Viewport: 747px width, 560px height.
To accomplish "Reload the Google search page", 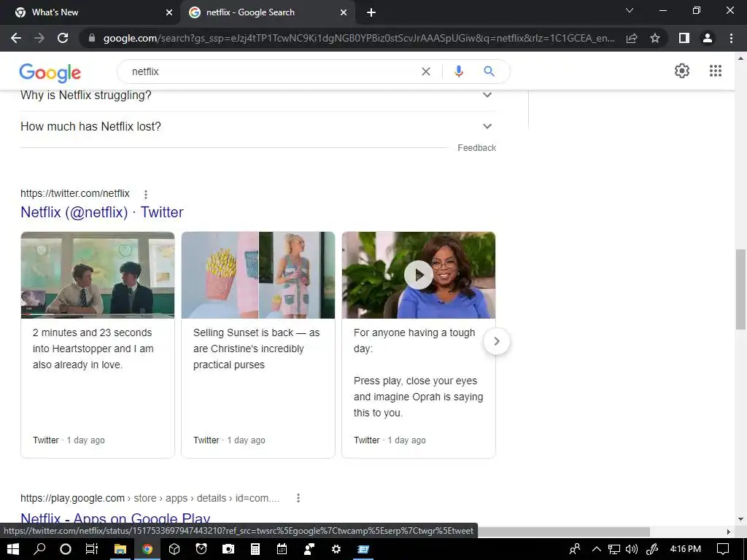I will pos(63,38).
